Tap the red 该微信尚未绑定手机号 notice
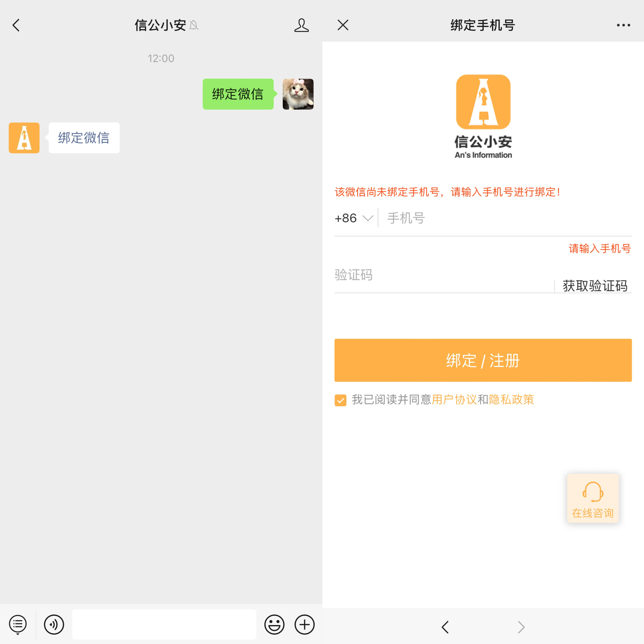 pyautogui.click(x=448, y=192)
